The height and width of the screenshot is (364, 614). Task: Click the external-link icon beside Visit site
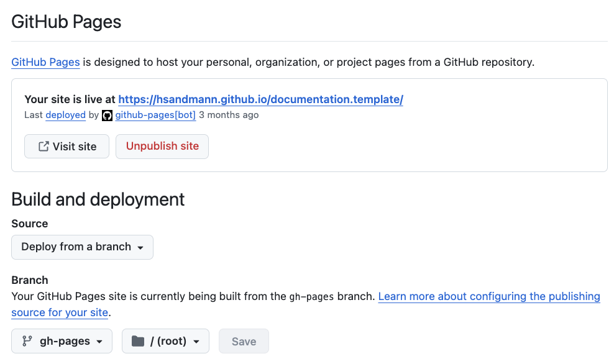[44, 147]
